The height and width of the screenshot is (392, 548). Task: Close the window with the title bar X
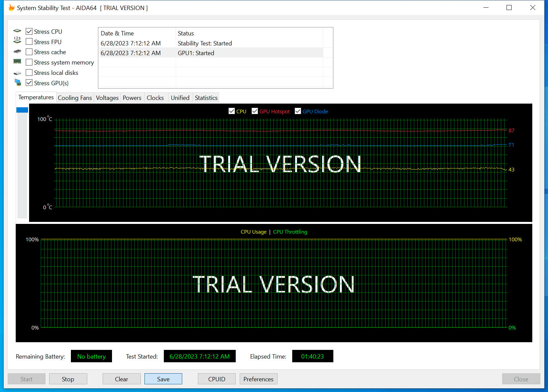tap(533, 8)
